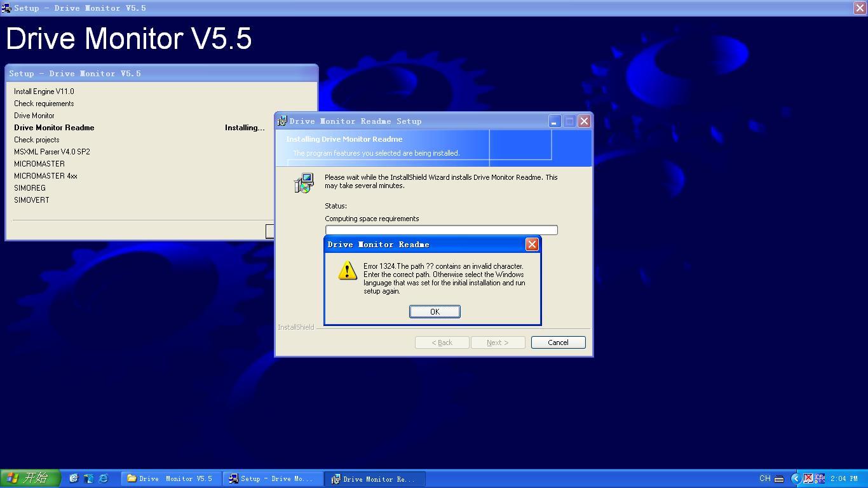Select 'MICROMASTER' in setup list
This screenshot has height=488, width=868.
(39, 164)
